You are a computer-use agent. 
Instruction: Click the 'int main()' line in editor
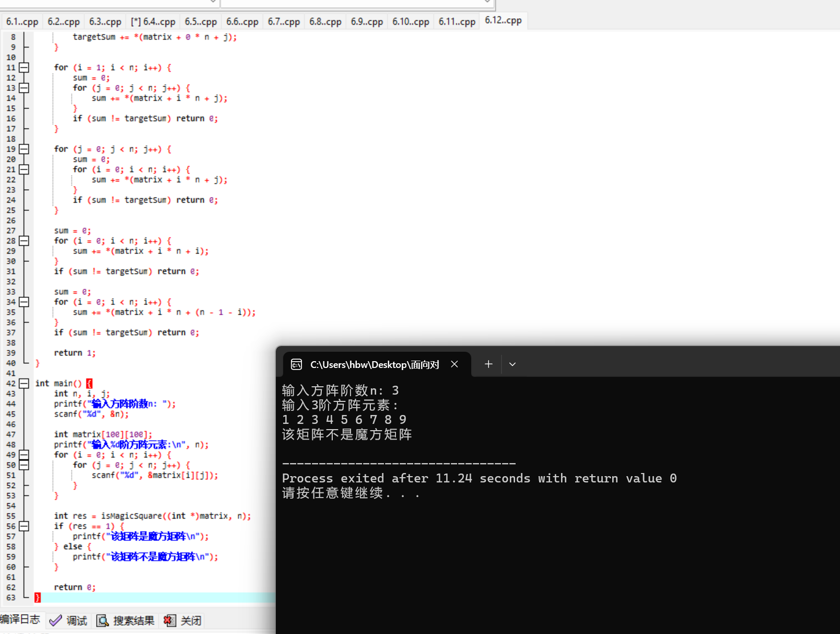(64, 384)
